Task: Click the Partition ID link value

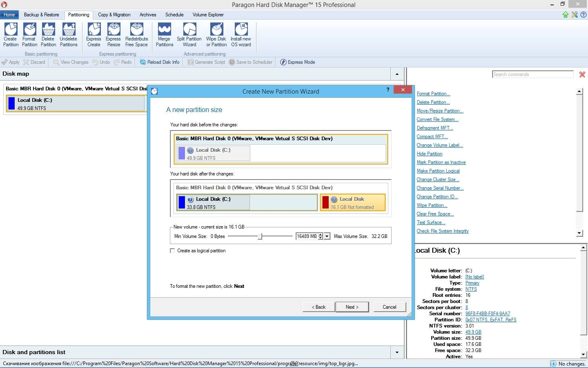Action: [x=491, y=320]
